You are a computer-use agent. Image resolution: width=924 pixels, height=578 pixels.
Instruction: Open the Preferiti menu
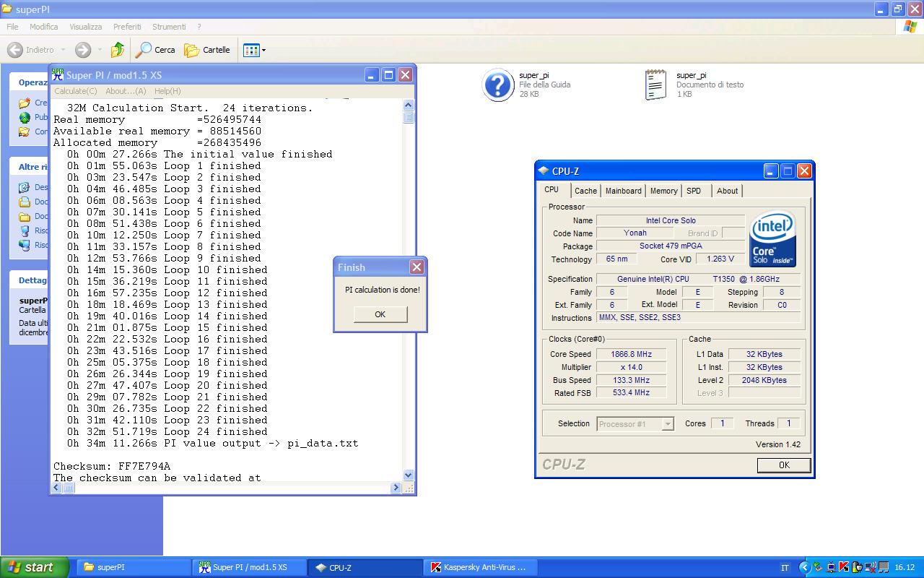127,27
